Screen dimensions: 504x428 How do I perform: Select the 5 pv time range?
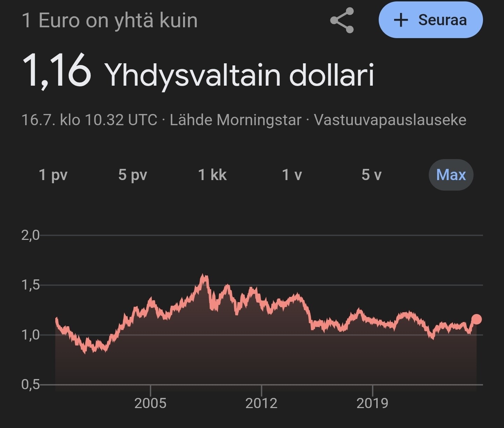click(x=133, y=174)
